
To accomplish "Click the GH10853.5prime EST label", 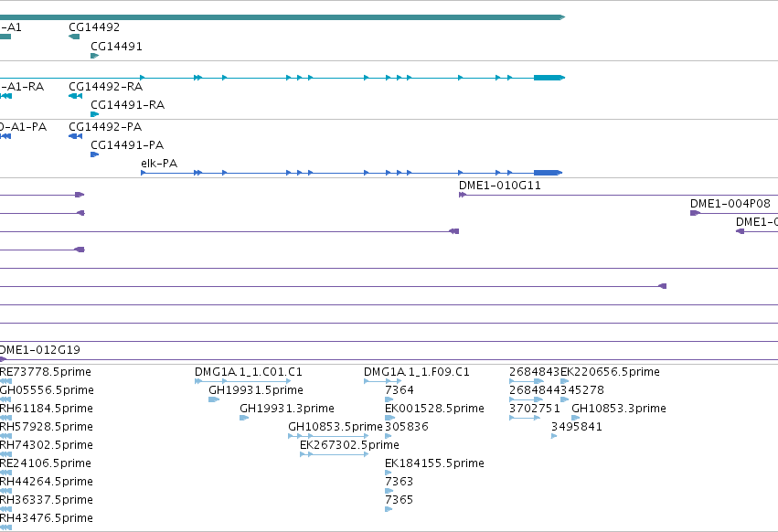I will pos(336,427).
